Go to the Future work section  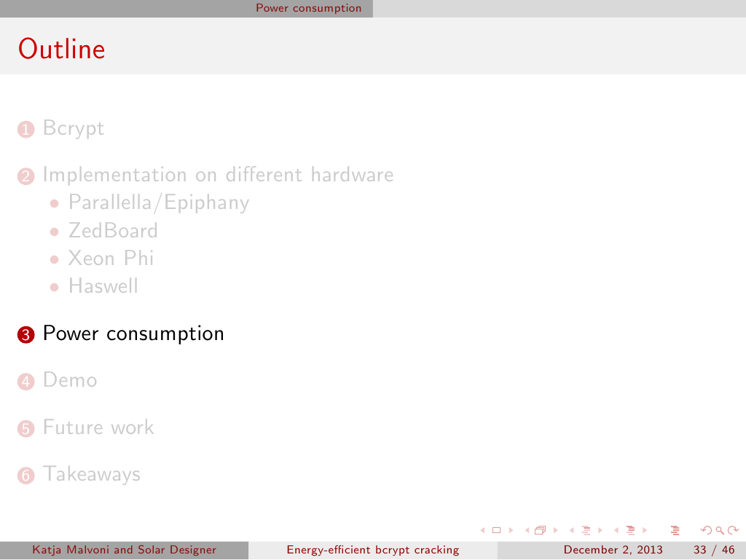(98, 427)
